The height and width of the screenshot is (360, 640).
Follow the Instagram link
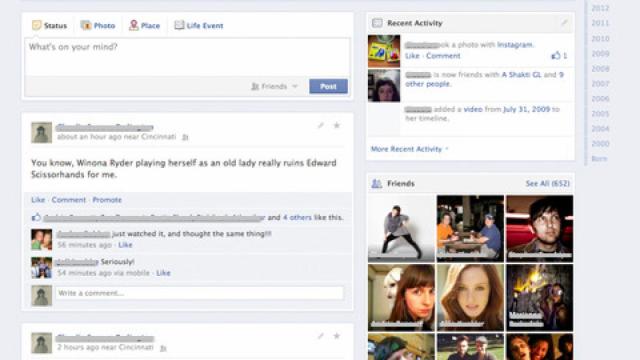(x=515, y=44)
